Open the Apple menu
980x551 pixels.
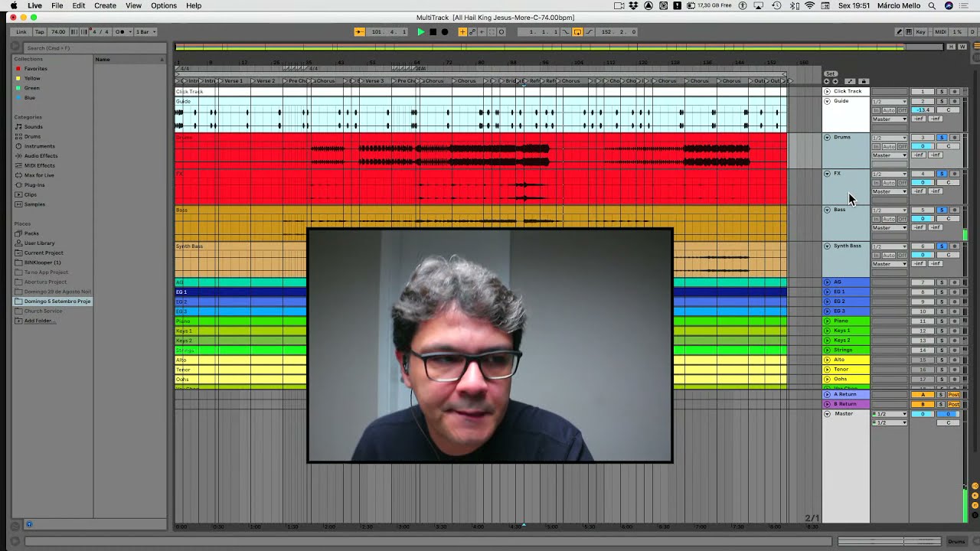pyautogui.click(x=13, y=5)
